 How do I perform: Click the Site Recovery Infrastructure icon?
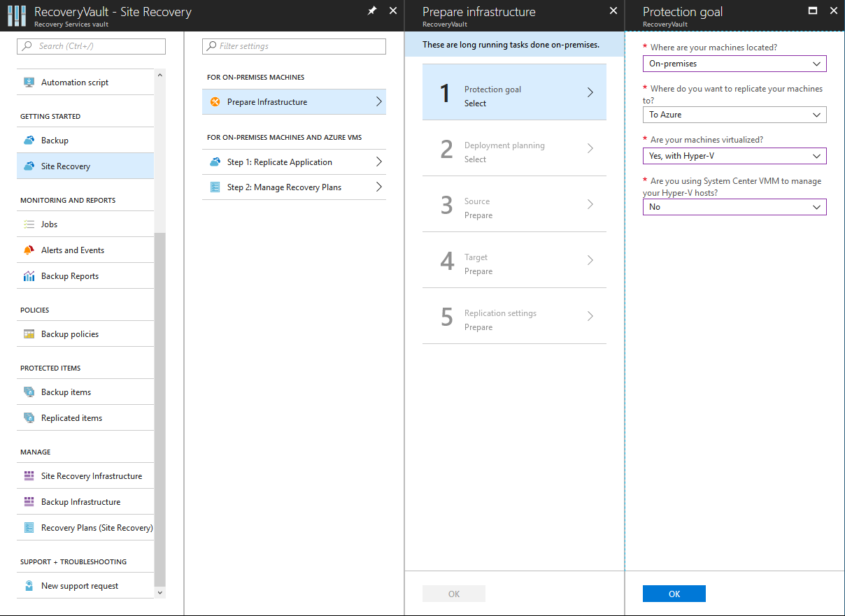tap(29, 475)
